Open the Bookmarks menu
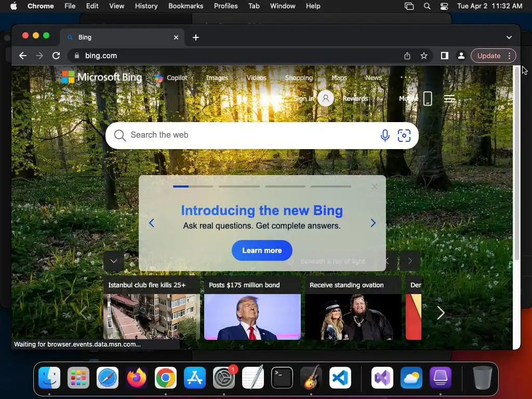 tap(185, 6)
